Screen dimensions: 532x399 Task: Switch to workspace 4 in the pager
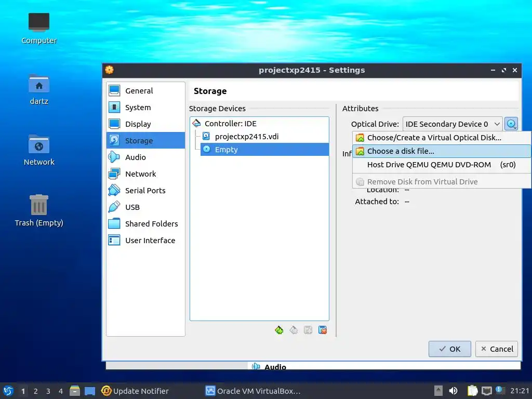coord(61,391)
